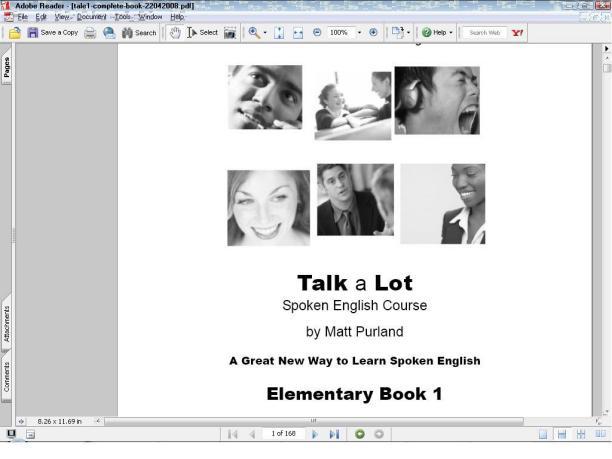Open the zoom percentage dropdown arrow

tap(359, 33)
